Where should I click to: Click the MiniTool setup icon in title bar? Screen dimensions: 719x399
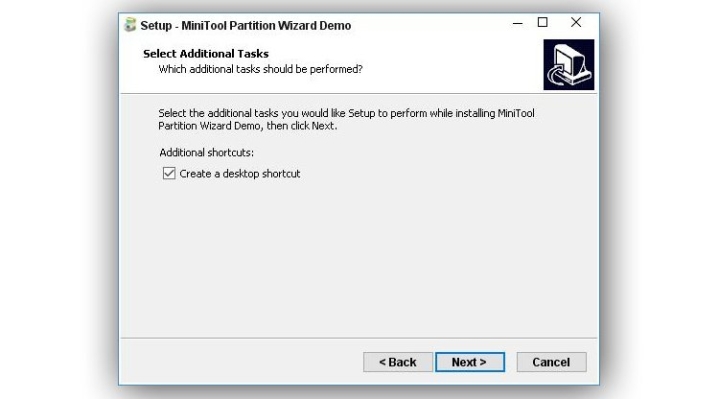pos(130,25)
